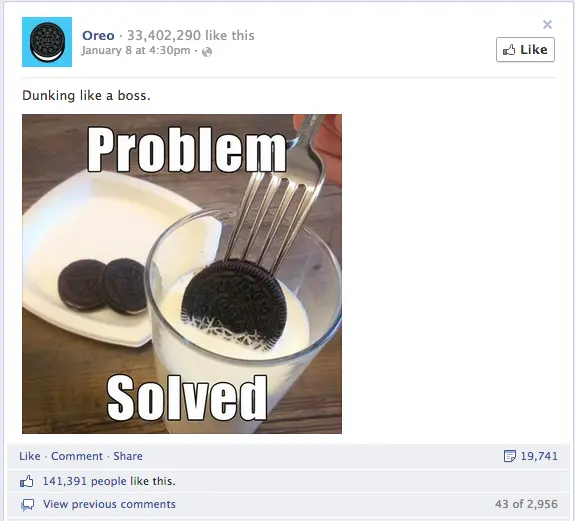The width and height of the screenshot is (575, 521).
Task: Dismiss the post with the X icon
Action: pos(547,25)
